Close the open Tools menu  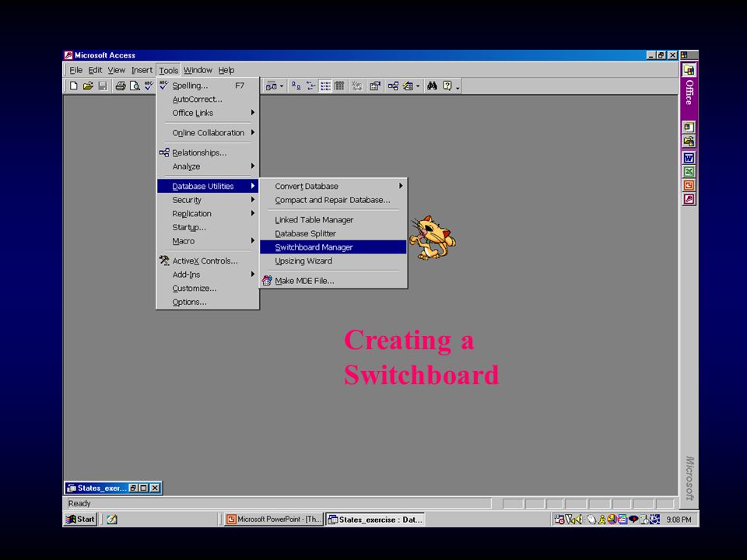[169, 71]
